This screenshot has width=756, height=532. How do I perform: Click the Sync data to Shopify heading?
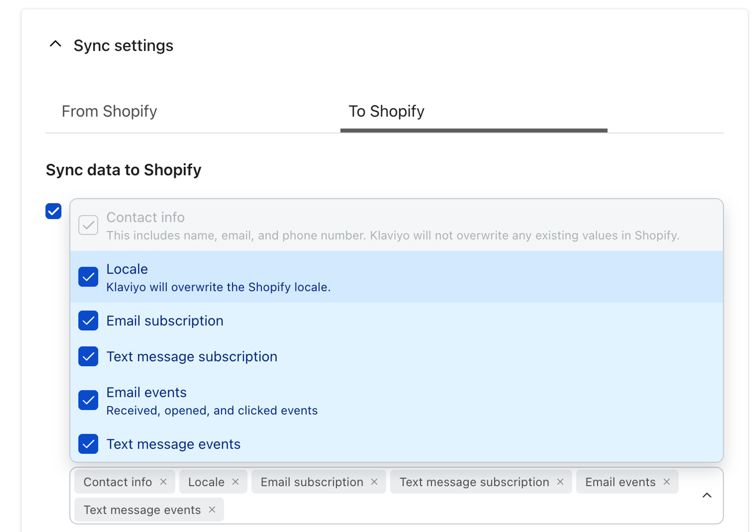point(123,170)
